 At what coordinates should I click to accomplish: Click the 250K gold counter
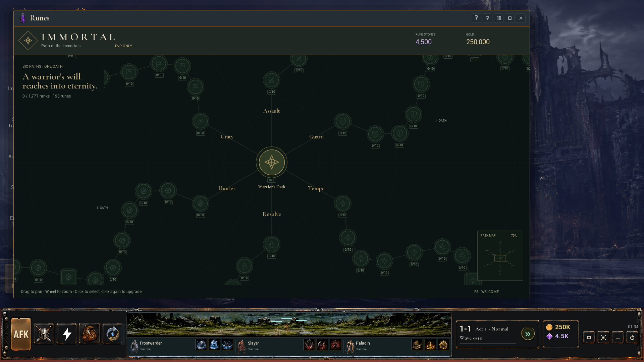(x=558, y=327)
